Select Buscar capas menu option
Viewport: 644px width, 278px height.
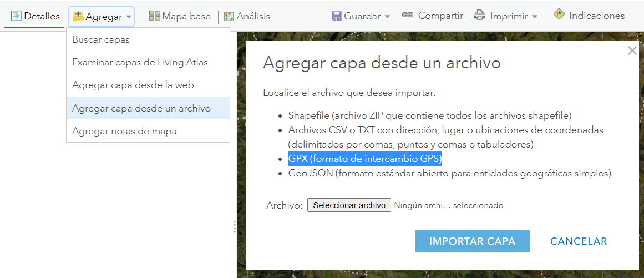tap(101, 40)
